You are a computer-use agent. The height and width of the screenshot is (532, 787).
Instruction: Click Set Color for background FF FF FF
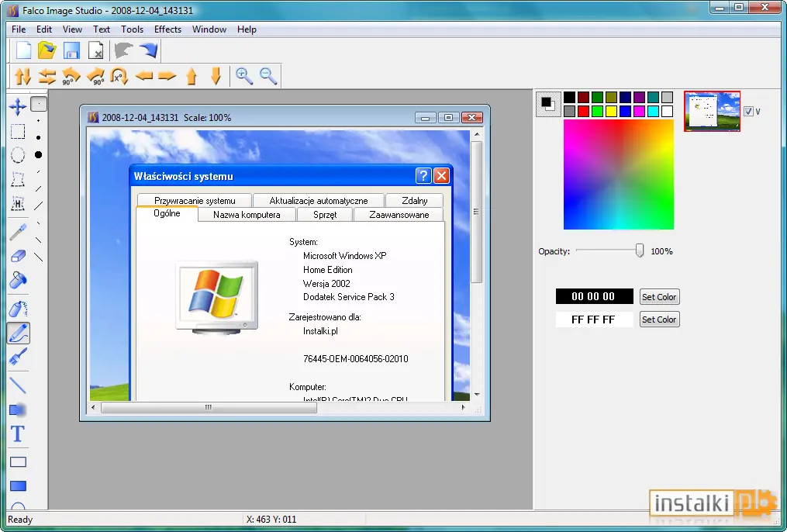(x=659, y=320)
